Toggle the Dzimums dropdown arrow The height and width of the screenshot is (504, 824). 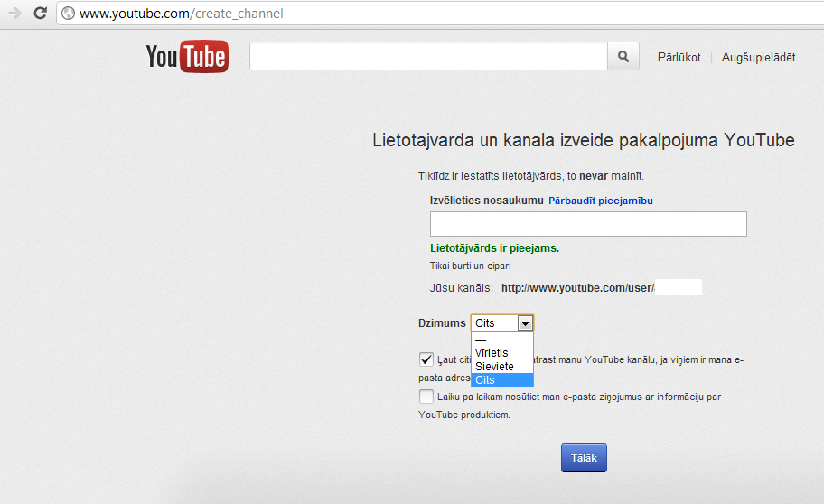525,323
